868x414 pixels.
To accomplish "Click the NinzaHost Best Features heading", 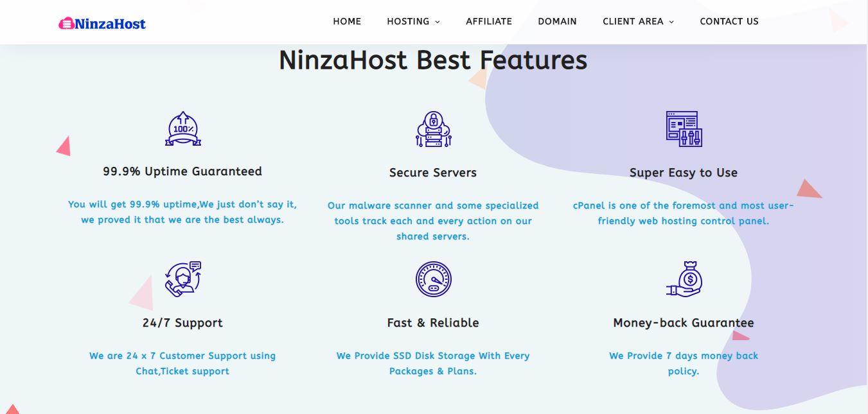I will point(433,60).
